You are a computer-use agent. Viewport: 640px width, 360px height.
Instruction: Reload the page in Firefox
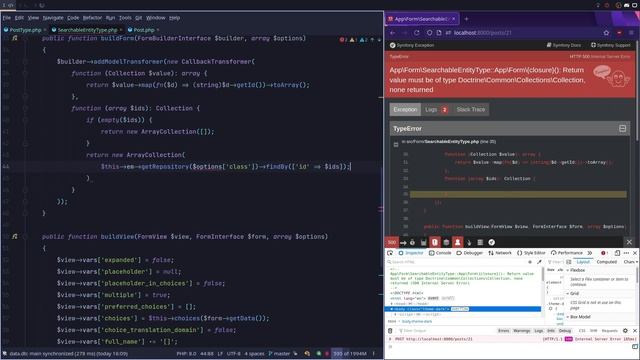click(x=416, y=33)
